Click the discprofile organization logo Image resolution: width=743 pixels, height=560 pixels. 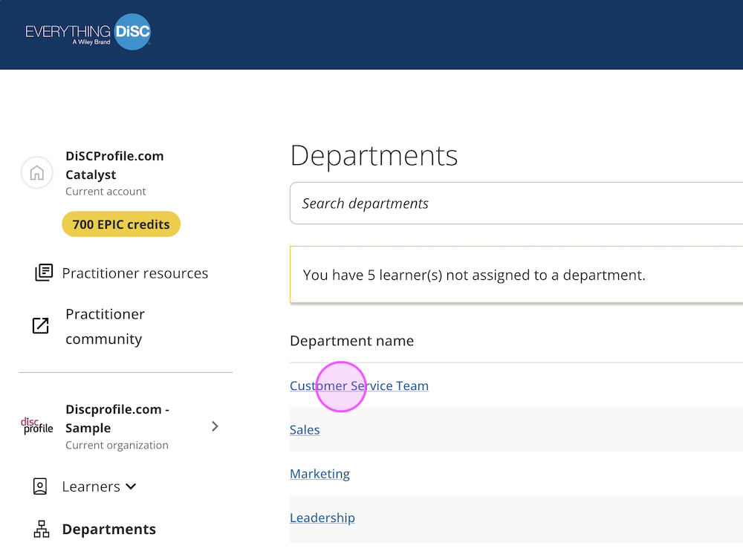[x=37, y=426]
